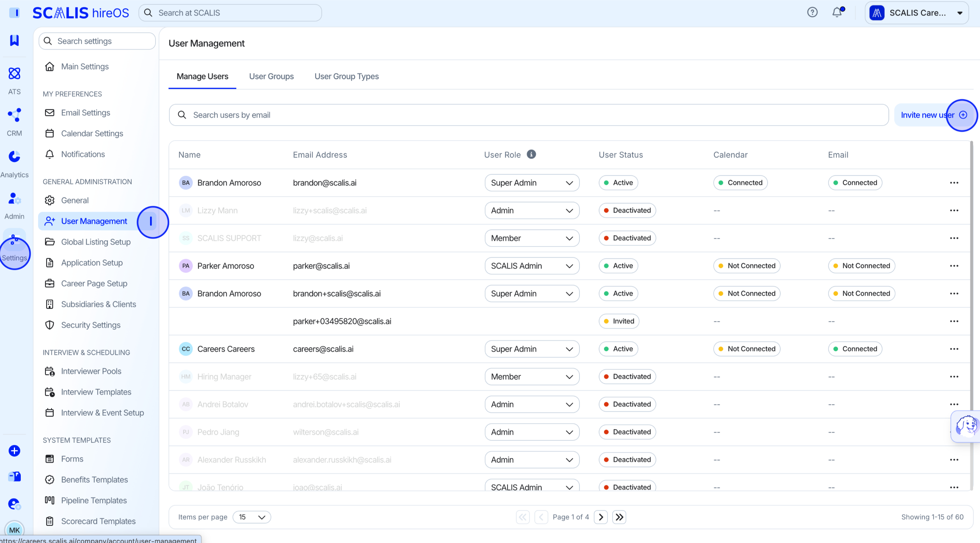Switch to User Group Types tab
The height and width of the screenshot is (543, 980).
346,76
